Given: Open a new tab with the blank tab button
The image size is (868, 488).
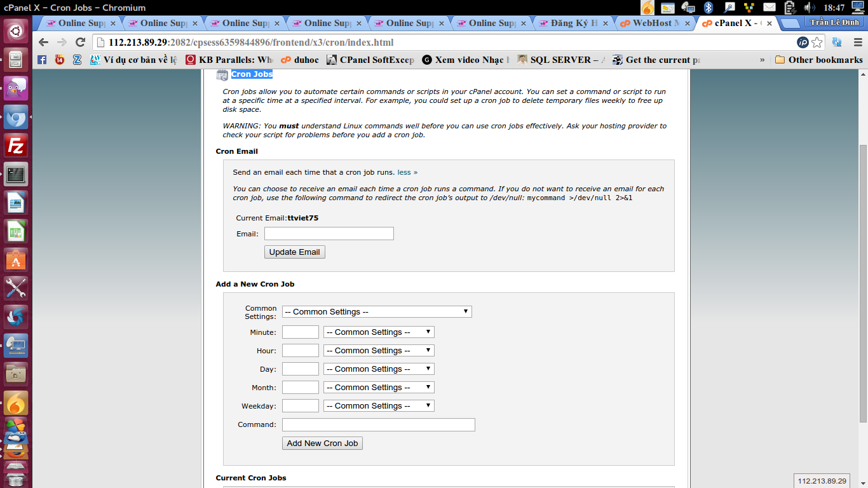Looking at the screenshot, I should [x=790, y=24].
